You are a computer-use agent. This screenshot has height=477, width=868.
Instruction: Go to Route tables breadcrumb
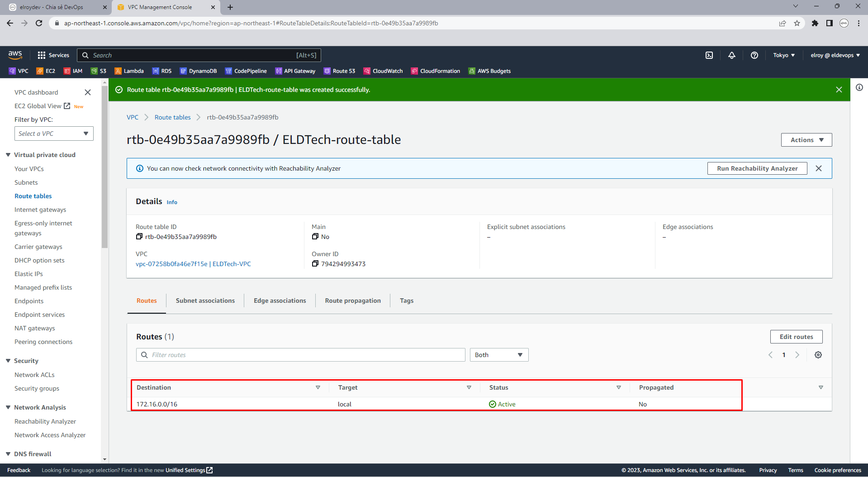click(173, 117)
